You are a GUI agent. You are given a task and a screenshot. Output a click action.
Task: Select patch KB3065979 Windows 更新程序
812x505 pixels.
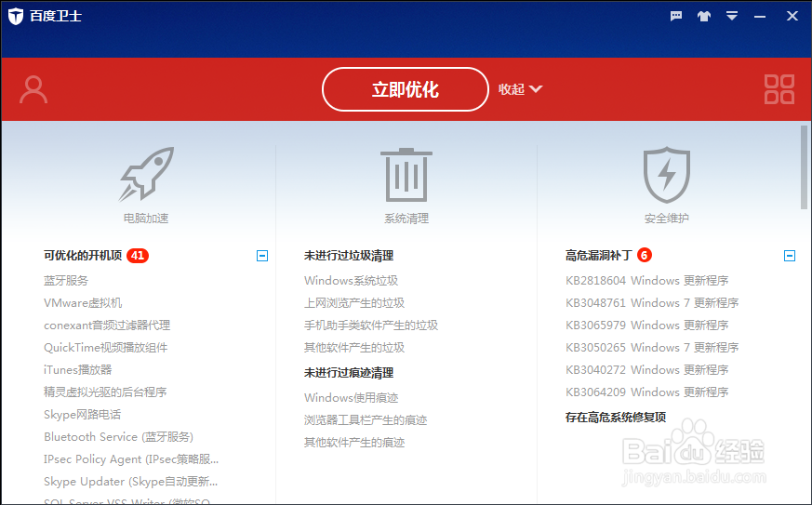pos(646,326)
